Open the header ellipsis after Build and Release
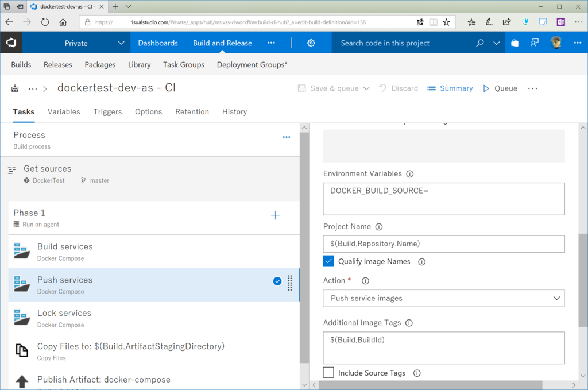 click(271, 43)
